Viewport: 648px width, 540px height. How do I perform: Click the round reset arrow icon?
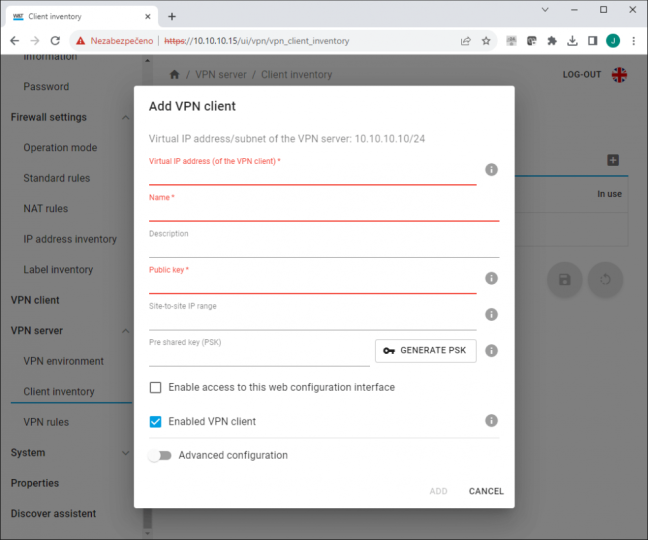tap(605, 280)
